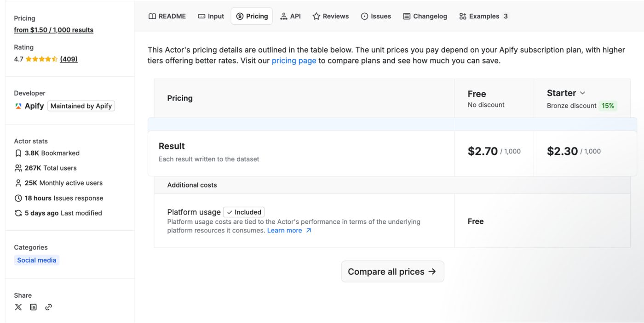Click the Maintained by Apify badge

tap(81, 106)
